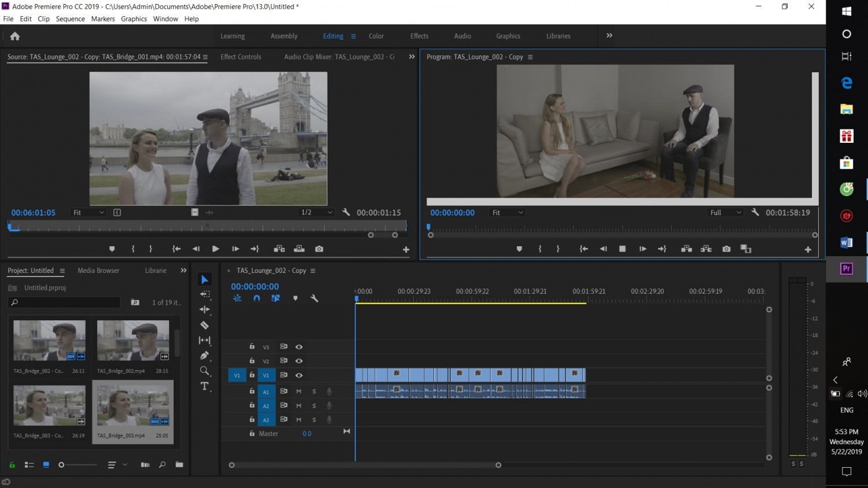This screenshot has width=868, height=488.
Task: Click Lift button in Program monitor
Action: pos(686,249)
